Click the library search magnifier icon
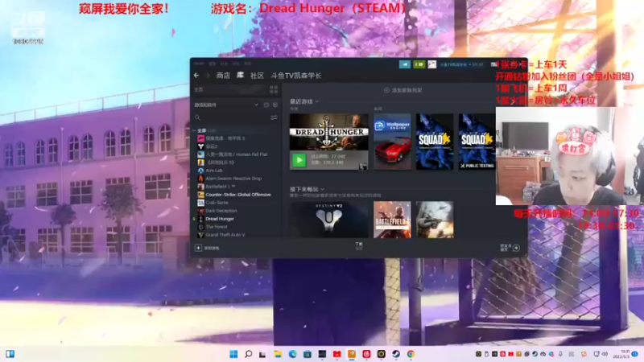 (x=197, y=117)
